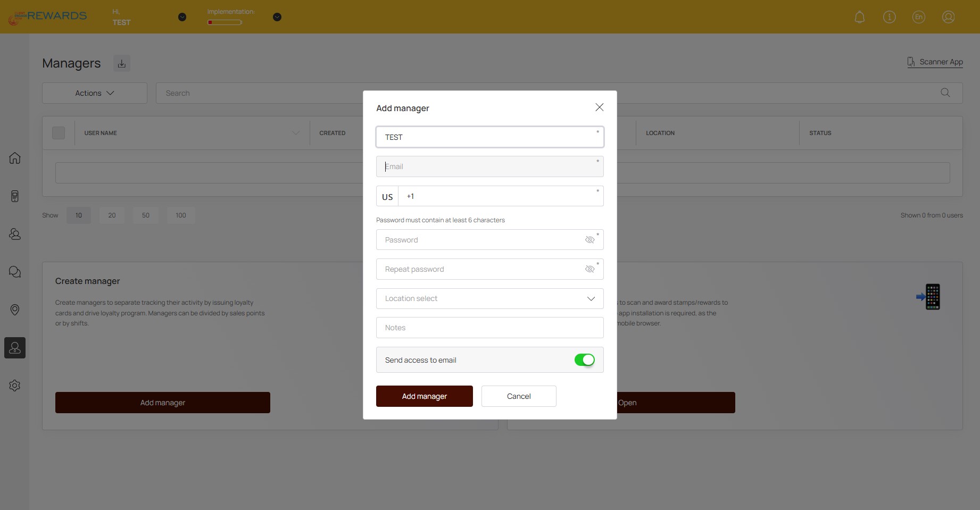Open the US country code selector
Viewport: 980px width, 510px height.
tap(387, 196)
